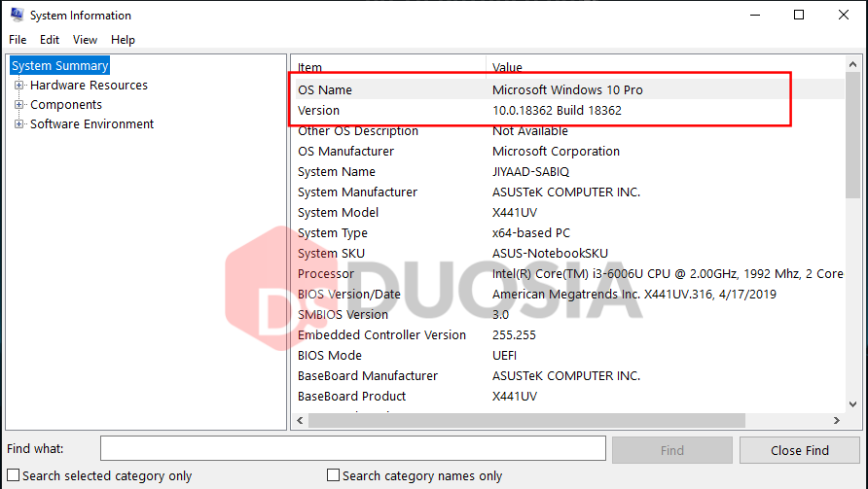This screenshot has width=868, height=489.
Task: Select the System SKU row
Action: tap(568, 254)
